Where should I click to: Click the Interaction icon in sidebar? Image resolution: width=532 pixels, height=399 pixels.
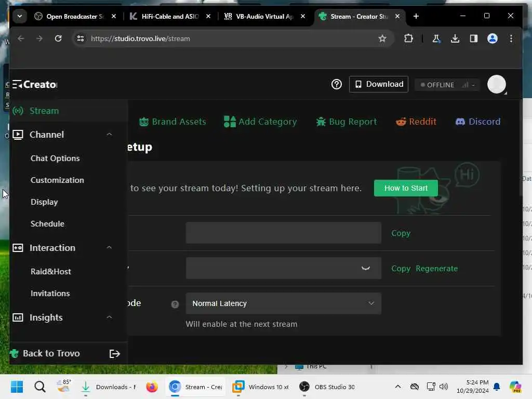click(x=18, y=248)
